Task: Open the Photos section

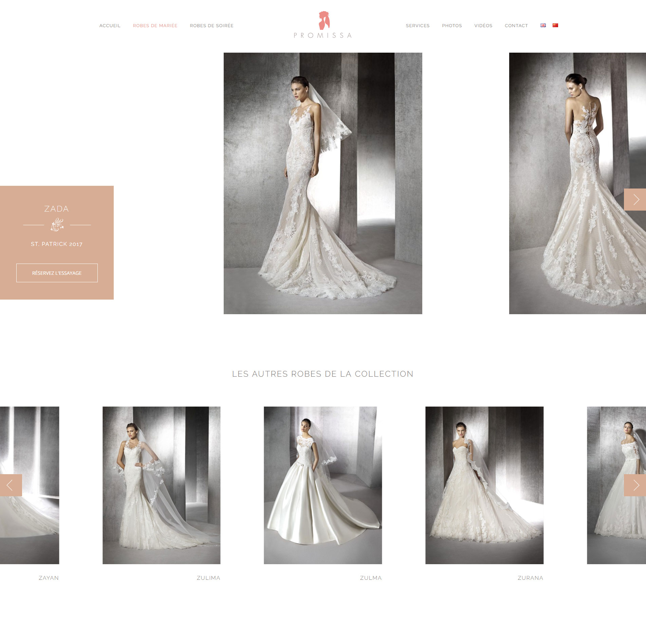Action: (x=452, y=26)
